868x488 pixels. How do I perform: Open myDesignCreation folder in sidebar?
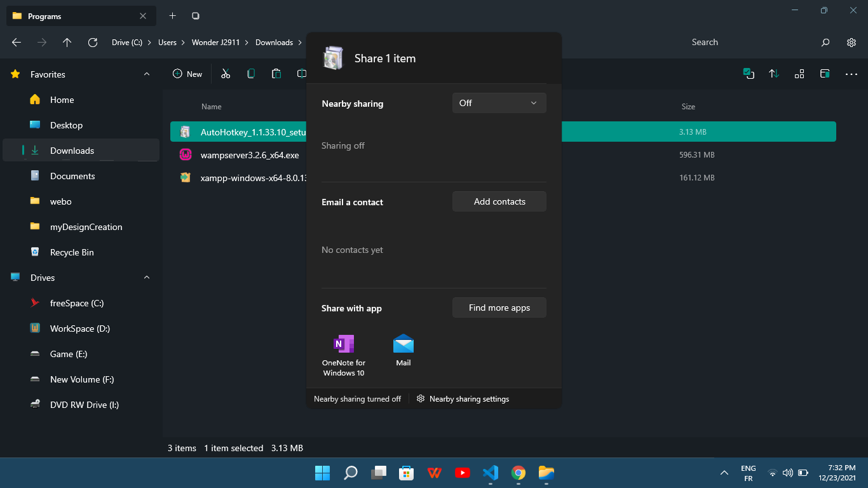[81, 227]
